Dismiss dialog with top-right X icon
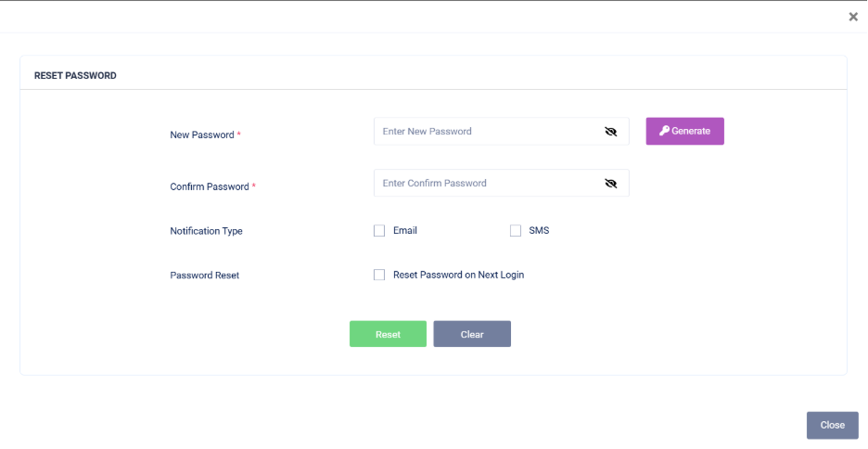This screenshot has height=449, width=868. pos(853,17)
